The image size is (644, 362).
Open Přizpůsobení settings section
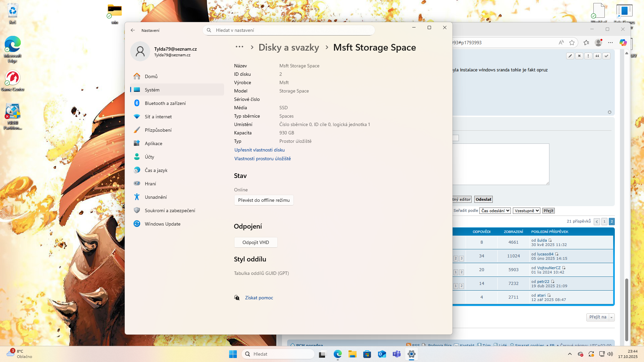click(158, 130)
